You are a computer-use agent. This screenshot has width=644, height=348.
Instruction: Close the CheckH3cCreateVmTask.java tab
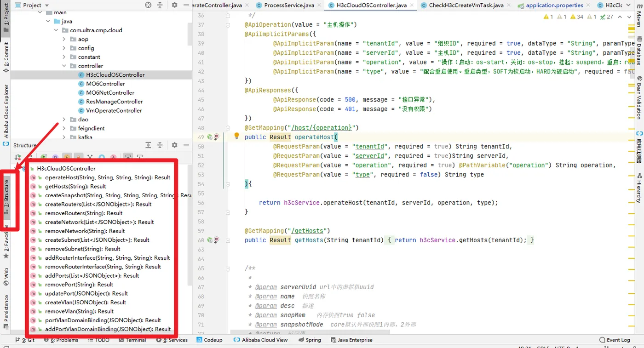(509, 5)
